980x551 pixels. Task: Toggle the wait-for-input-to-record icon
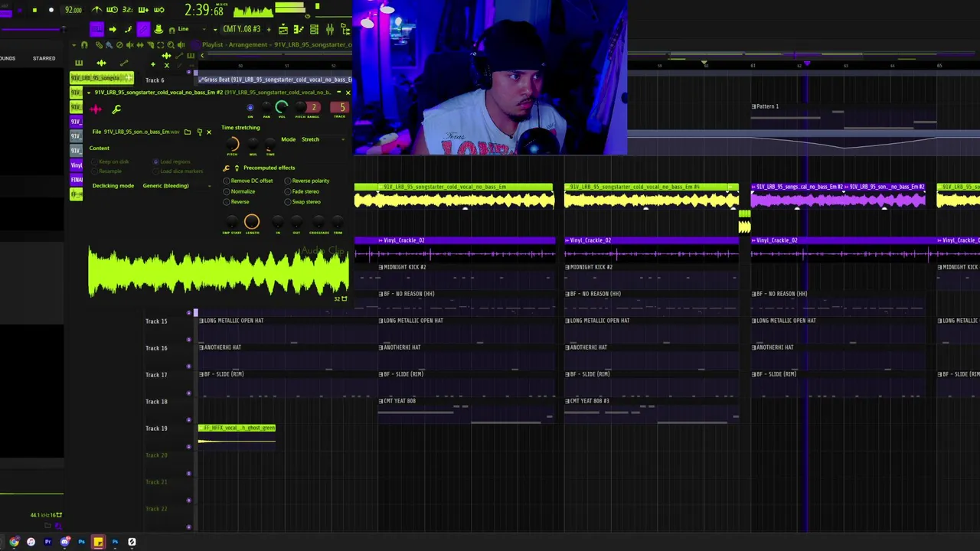click(x=112, y=10)
